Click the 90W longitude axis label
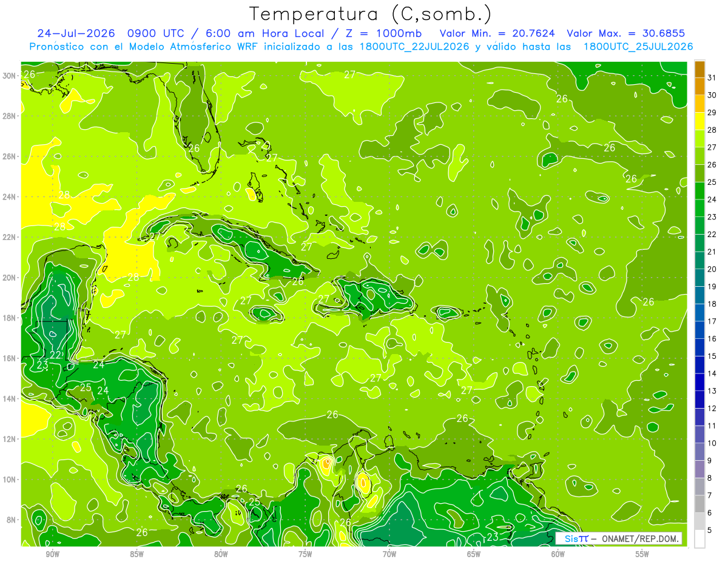 pyautogui.click(x=52, y=554)
